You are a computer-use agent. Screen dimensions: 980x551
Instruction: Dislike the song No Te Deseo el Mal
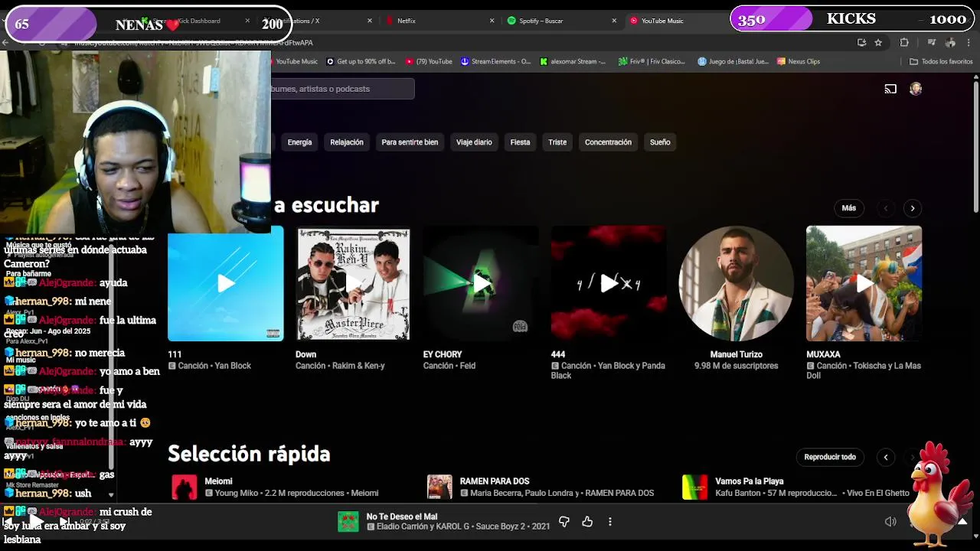(x=564, y=522)
